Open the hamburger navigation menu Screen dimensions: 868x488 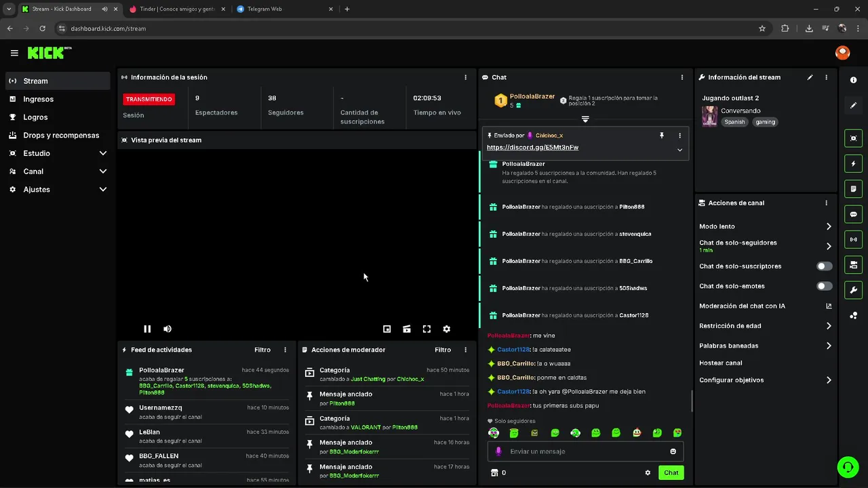tap(14, 53)
